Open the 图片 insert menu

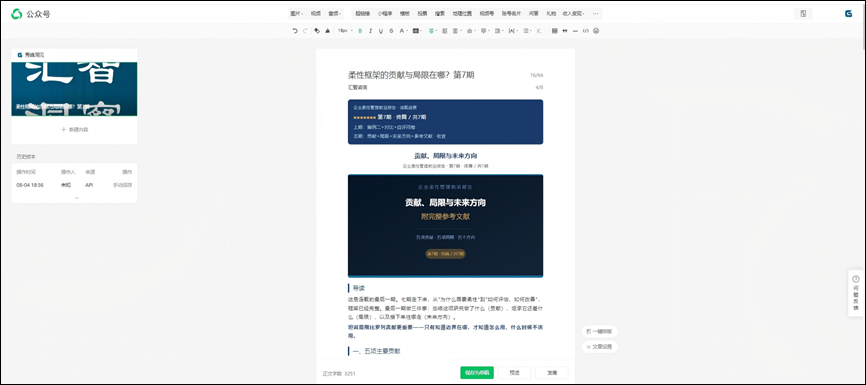(x=296, y=13)
